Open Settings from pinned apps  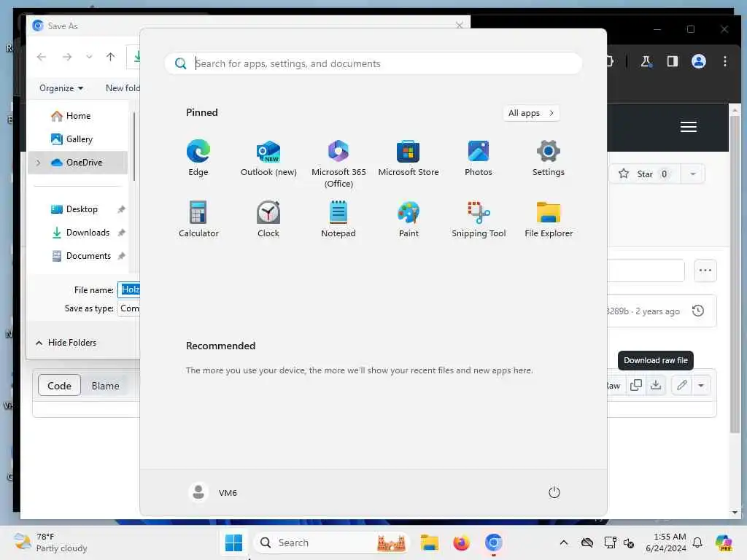coord(549,158)
